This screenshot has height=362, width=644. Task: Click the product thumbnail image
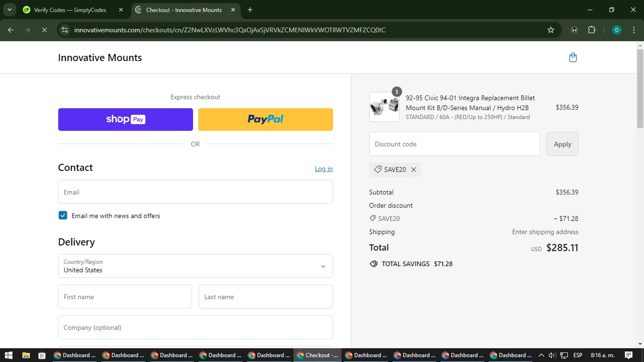384,106
